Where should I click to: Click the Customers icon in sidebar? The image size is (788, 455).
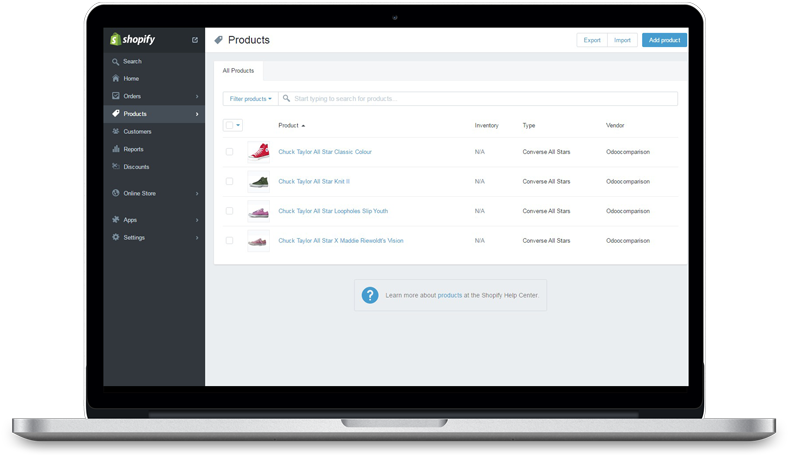[x=116, y=131]
